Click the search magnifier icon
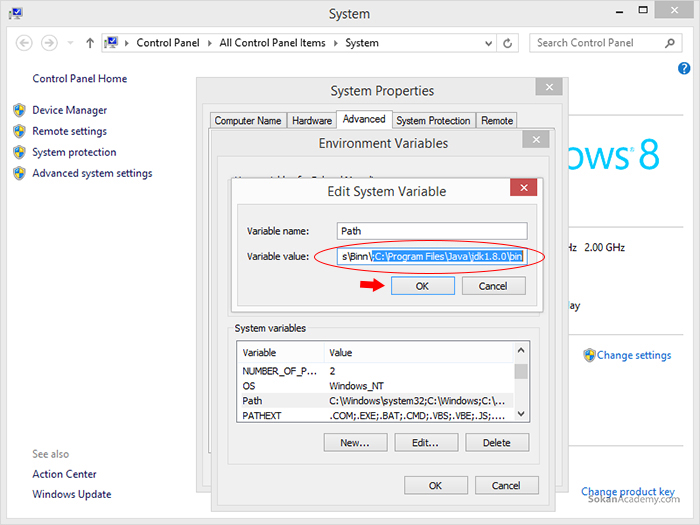This screenshot has width=700, height=525. 669,43
